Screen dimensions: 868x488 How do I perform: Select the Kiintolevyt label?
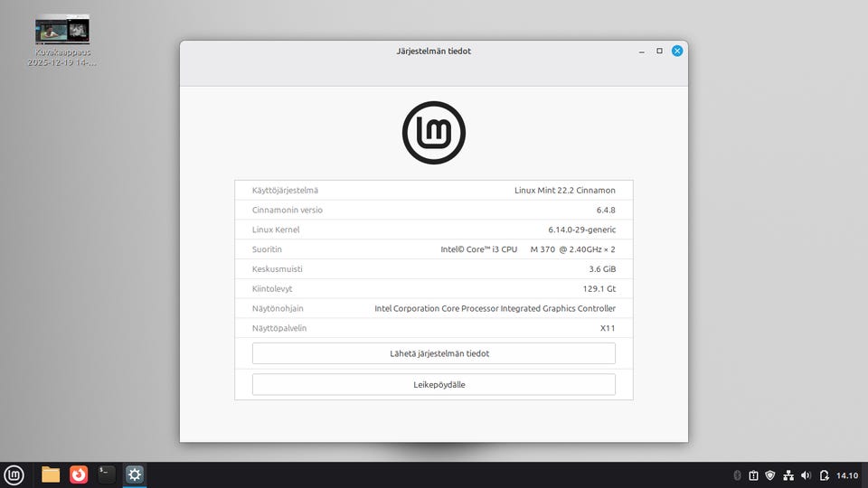(x=272, y=289)
